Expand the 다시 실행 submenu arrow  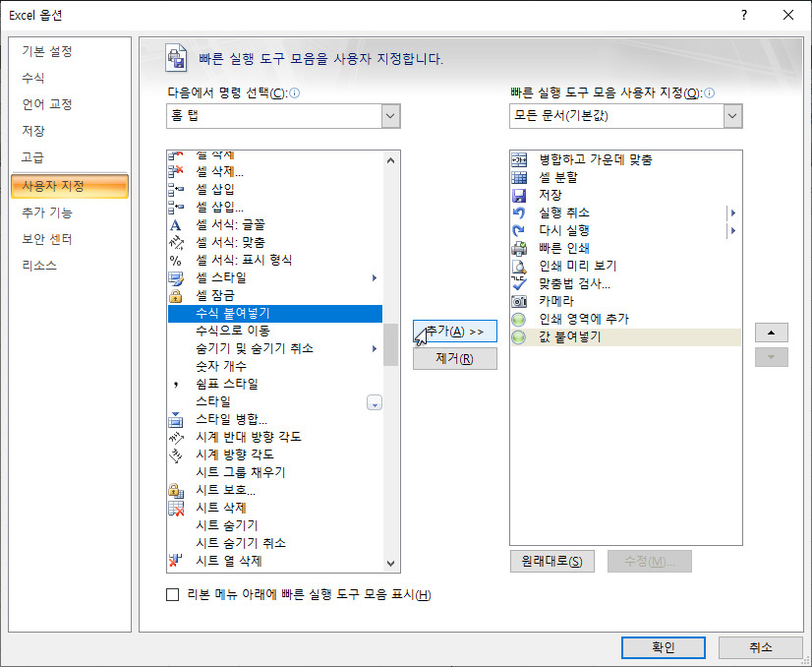[x=733, y=230]
